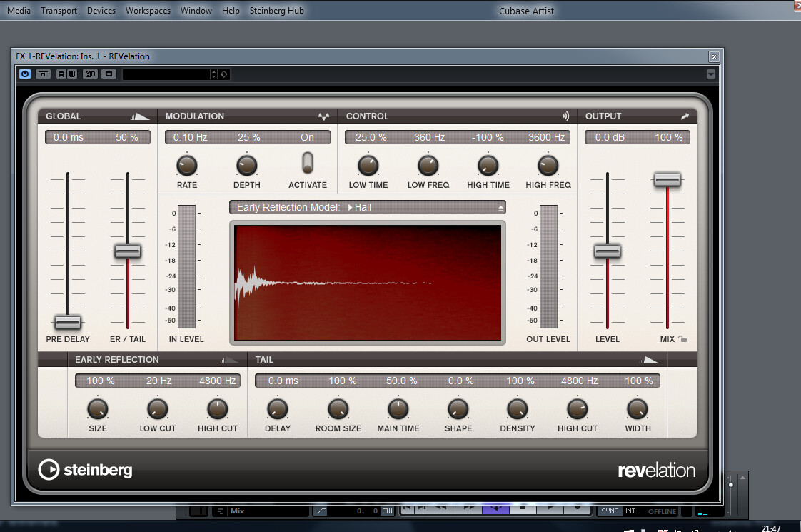Click the 25.0 % low time value
The width and height of the screenshot is (801, 532).
click(371, 138)
